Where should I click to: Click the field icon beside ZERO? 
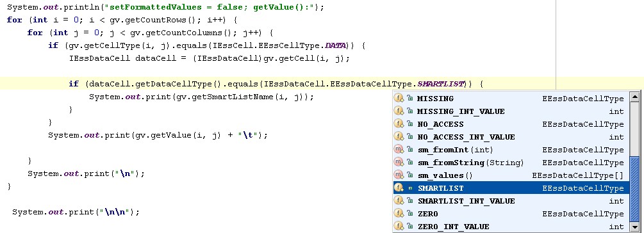(x=399, y=214)
